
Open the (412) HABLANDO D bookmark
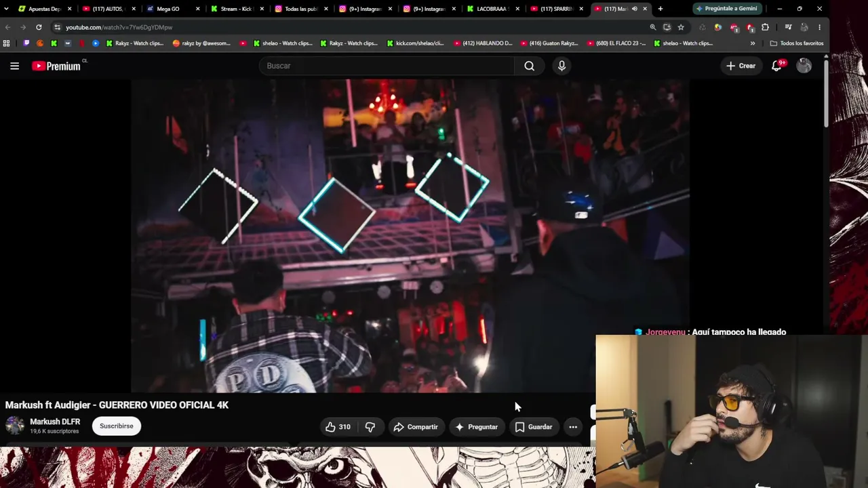pos(481,43)
